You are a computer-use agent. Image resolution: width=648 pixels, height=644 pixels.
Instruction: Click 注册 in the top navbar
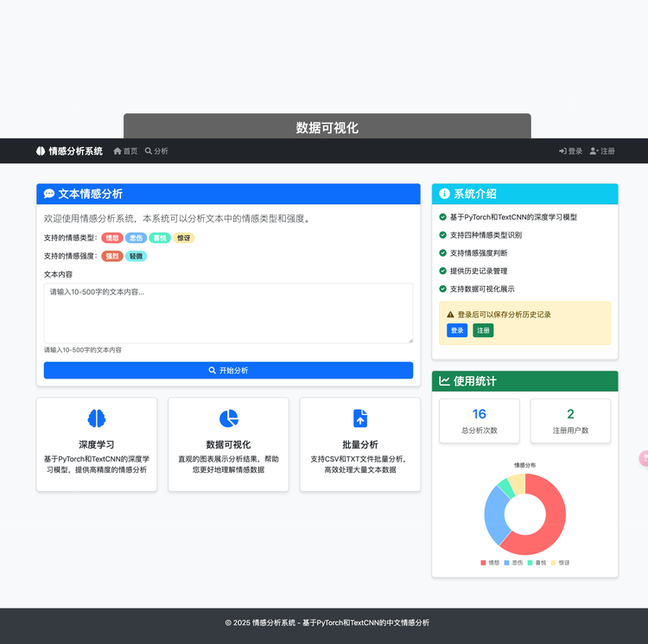coord(602,151)
